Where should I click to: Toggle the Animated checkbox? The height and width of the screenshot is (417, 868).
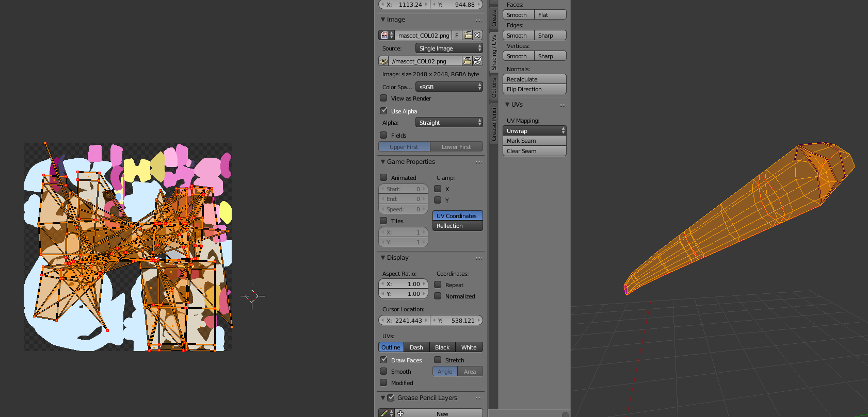coord(383,177)
